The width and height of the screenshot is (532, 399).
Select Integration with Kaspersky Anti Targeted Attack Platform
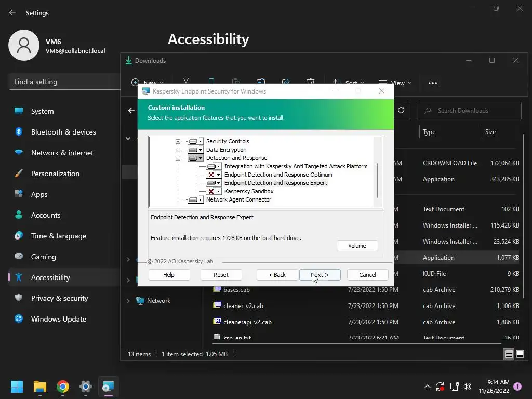click(296, 166)
